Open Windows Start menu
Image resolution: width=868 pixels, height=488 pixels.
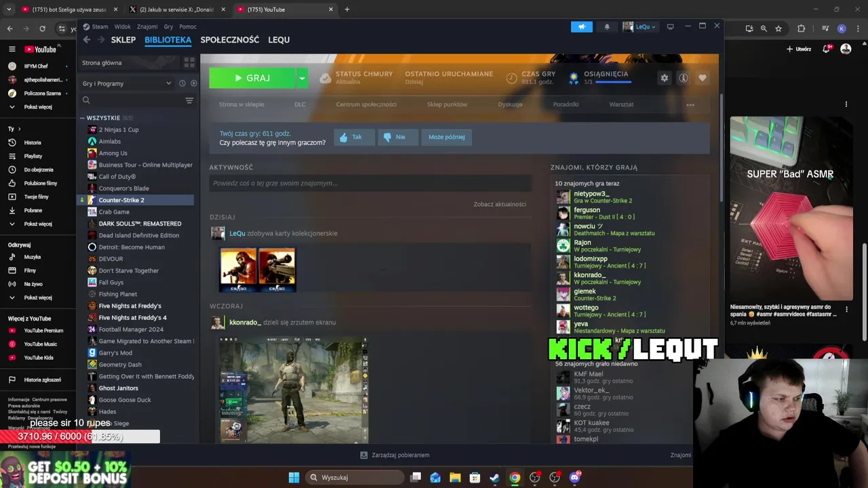coord(294,477)
